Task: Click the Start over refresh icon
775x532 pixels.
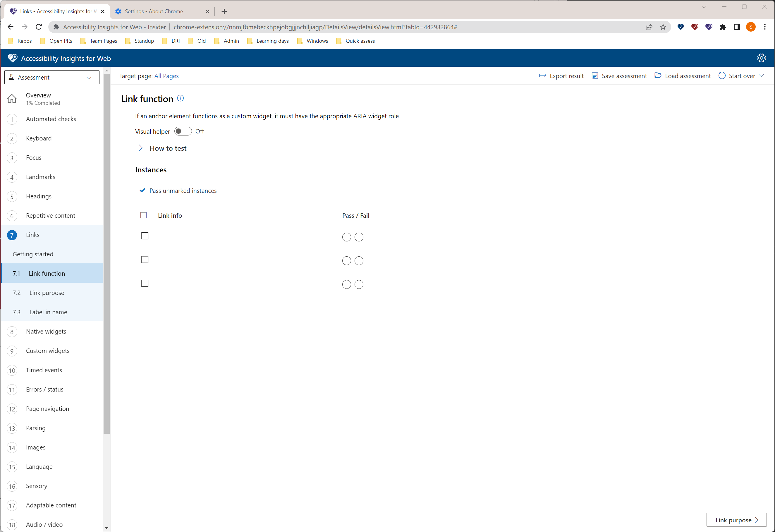Action: point(722,75)
